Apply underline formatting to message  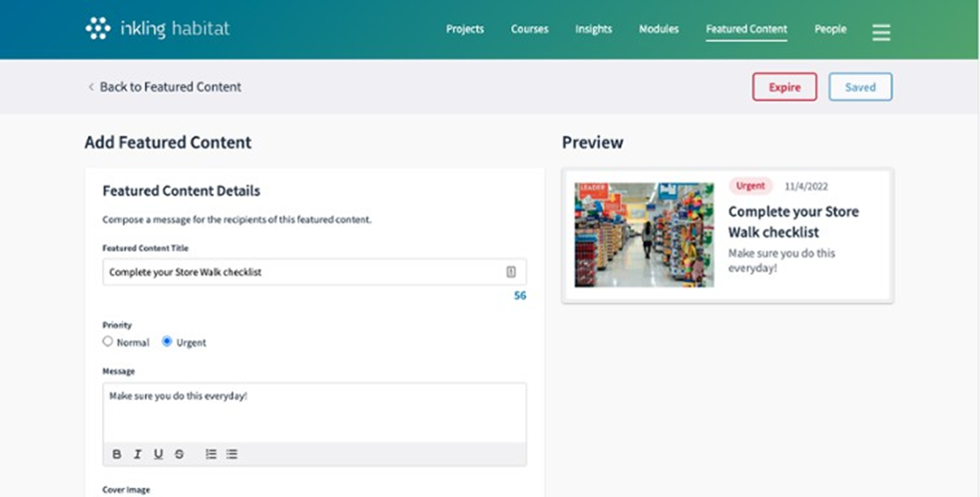pos(158,454)
